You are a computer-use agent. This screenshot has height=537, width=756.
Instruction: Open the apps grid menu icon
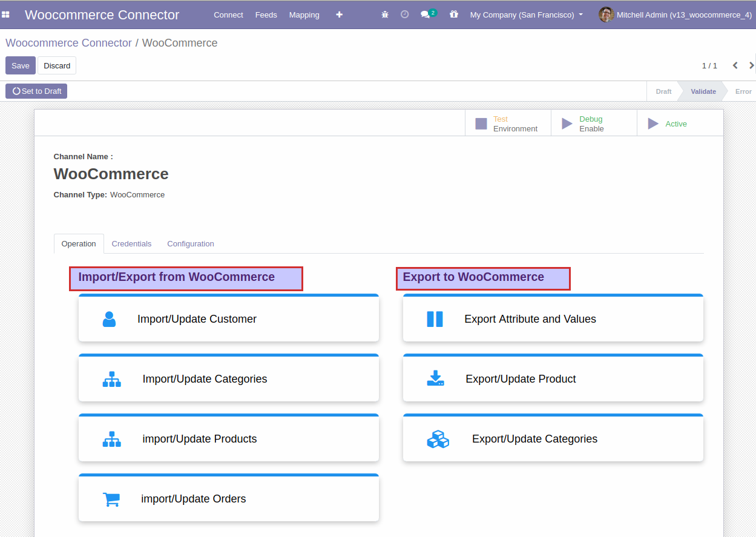(5, 15)
